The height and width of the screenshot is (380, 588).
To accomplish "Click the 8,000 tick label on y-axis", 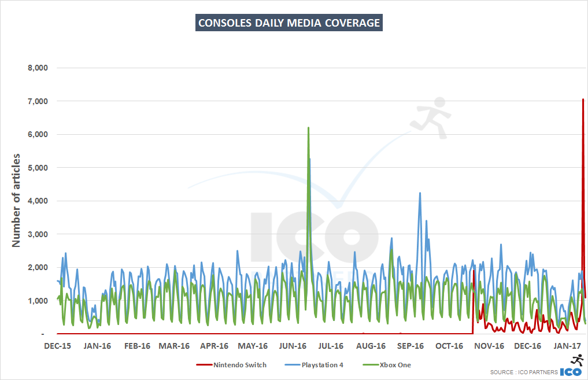I will point(38,68).
